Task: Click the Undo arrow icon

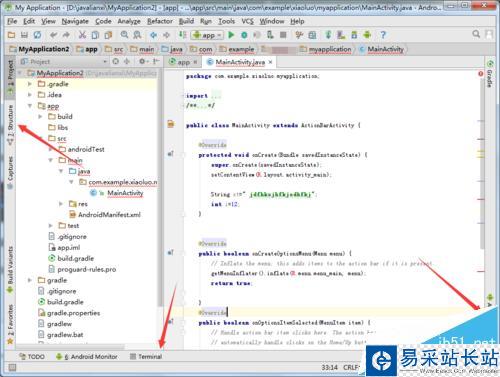Action: pos(53,35)
